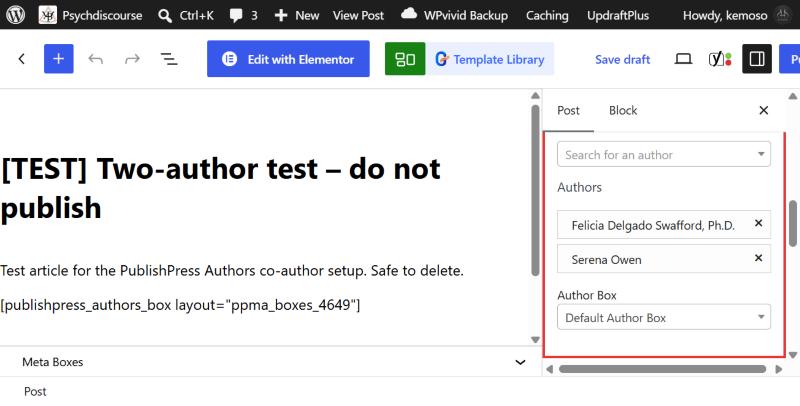Open Ctrl+K search in admin bar
The width and height of the screenshot is (800, 406).
pos(186,16)
